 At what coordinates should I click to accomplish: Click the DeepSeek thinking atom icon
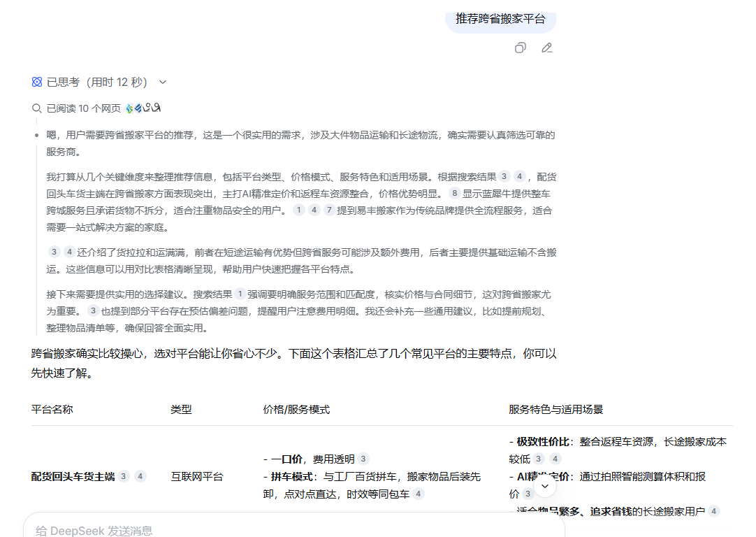37,82
